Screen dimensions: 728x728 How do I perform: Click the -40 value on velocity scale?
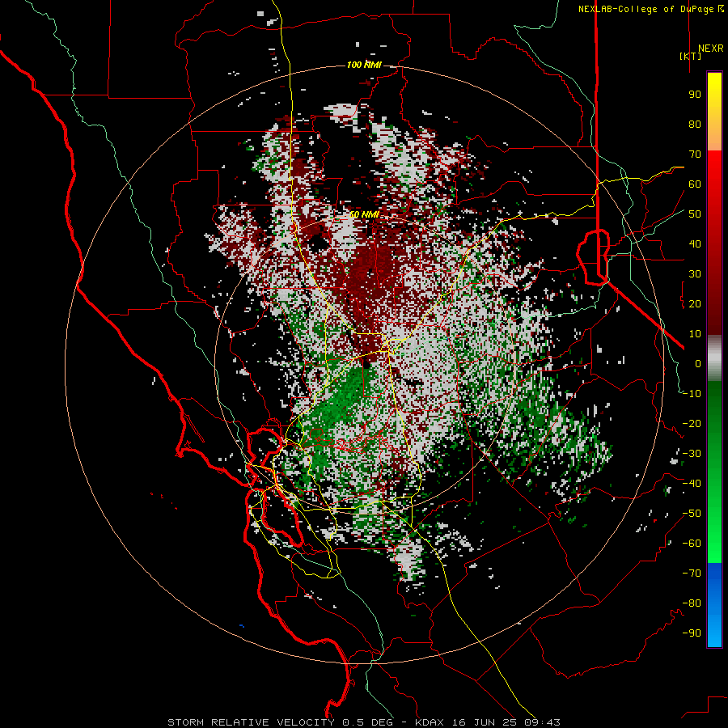692,484
